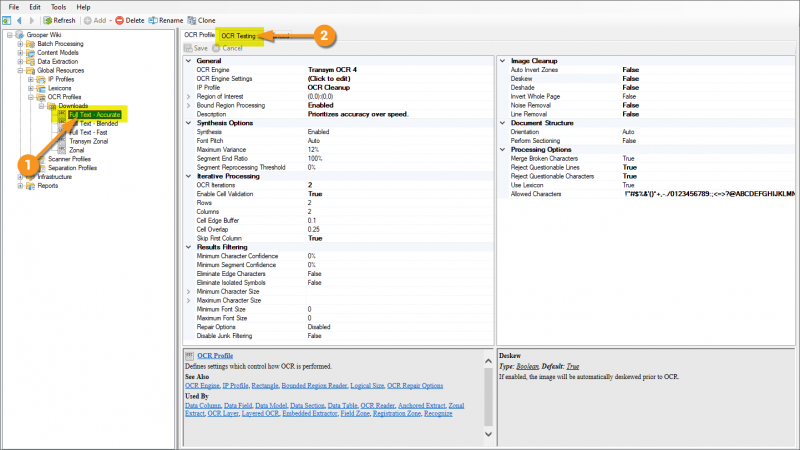The width and height of the screenshot is (800, 450).
Task: Go back with the left arrow icon
Action: coord(19,20)
